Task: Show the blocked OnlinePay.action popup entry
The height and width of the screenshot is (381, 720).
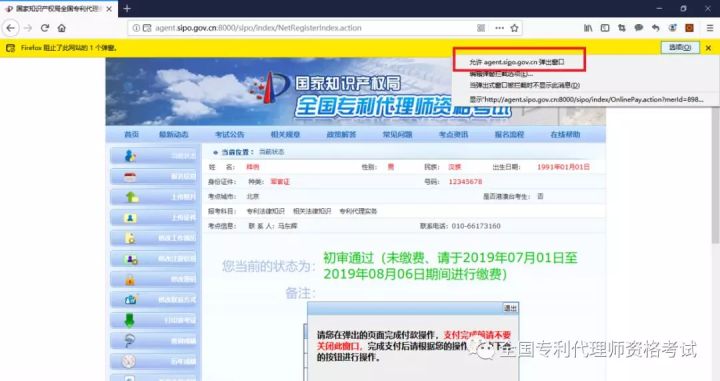Action: tap(586, 99)
